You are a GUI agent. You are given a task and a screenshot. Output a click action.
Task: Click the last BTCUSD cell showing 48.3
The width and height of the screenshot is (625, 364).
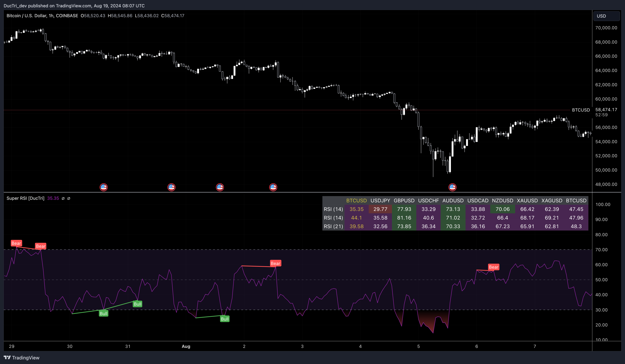click(576, 226)
